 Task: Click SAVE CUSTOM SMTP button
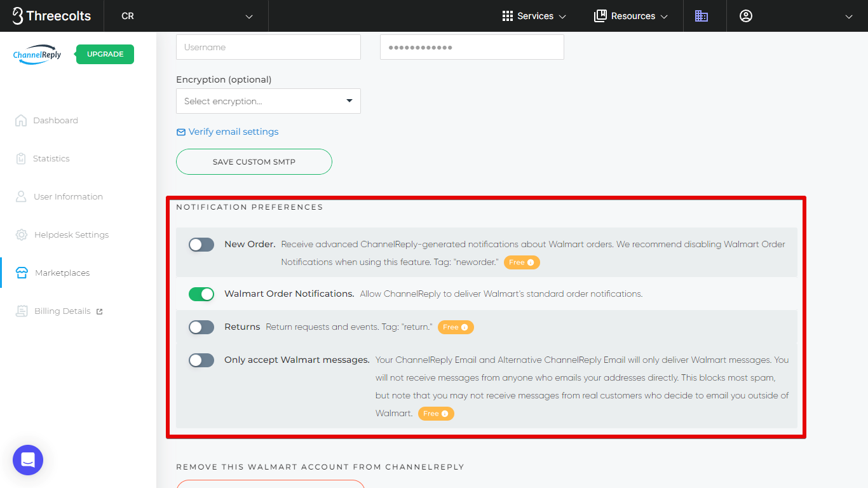pos(254,161)
